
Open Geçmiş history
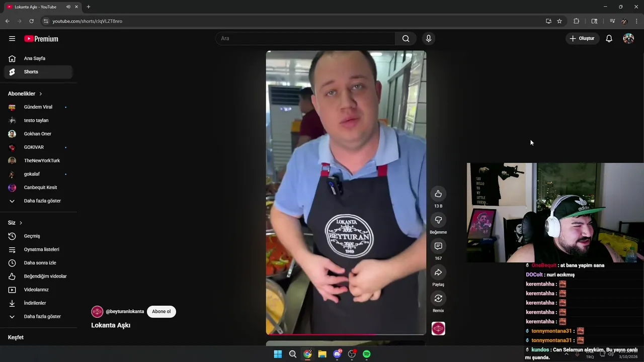coord(38,236)
